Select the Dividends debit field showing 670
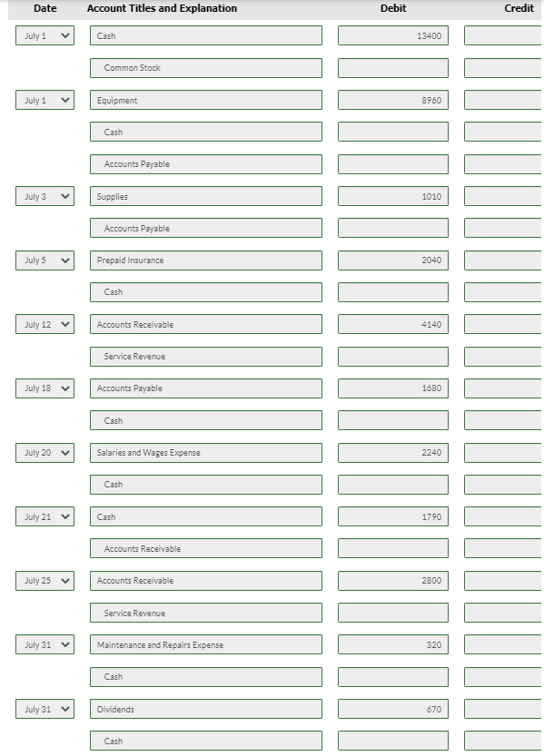 coord(391,709)
